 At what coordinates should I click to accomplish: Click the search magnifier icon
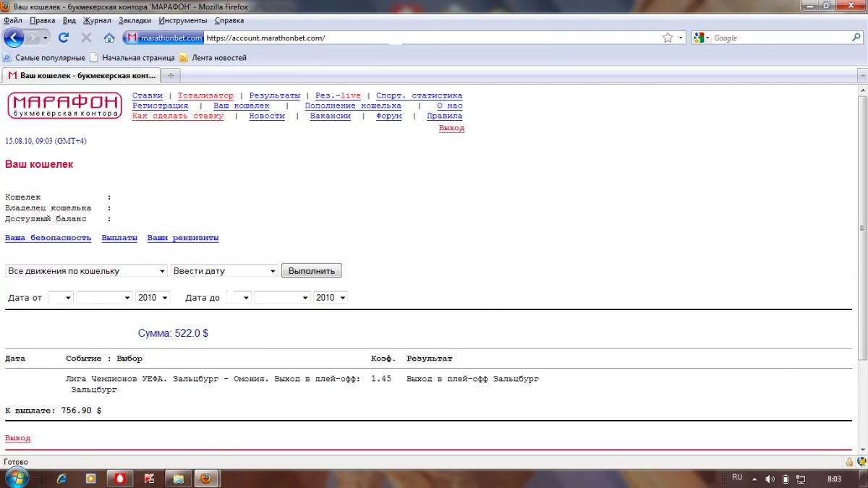click(x=856, y=38)
